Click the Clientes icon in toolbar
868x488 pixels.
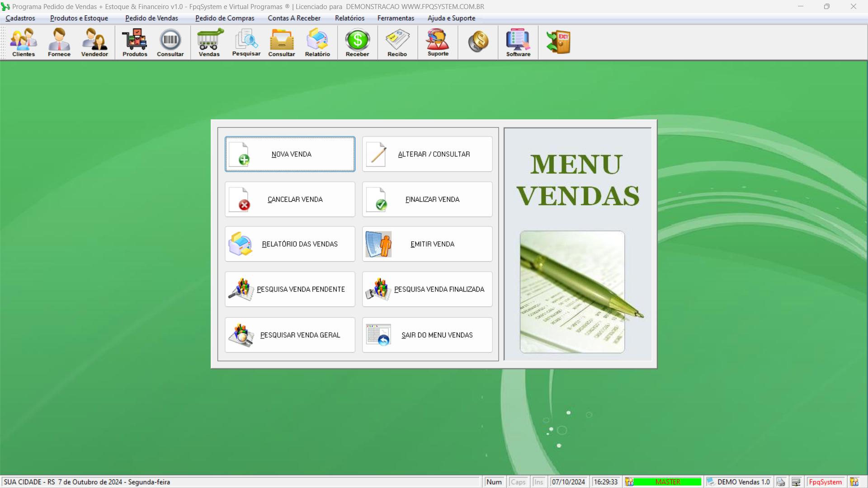point(23,43)
